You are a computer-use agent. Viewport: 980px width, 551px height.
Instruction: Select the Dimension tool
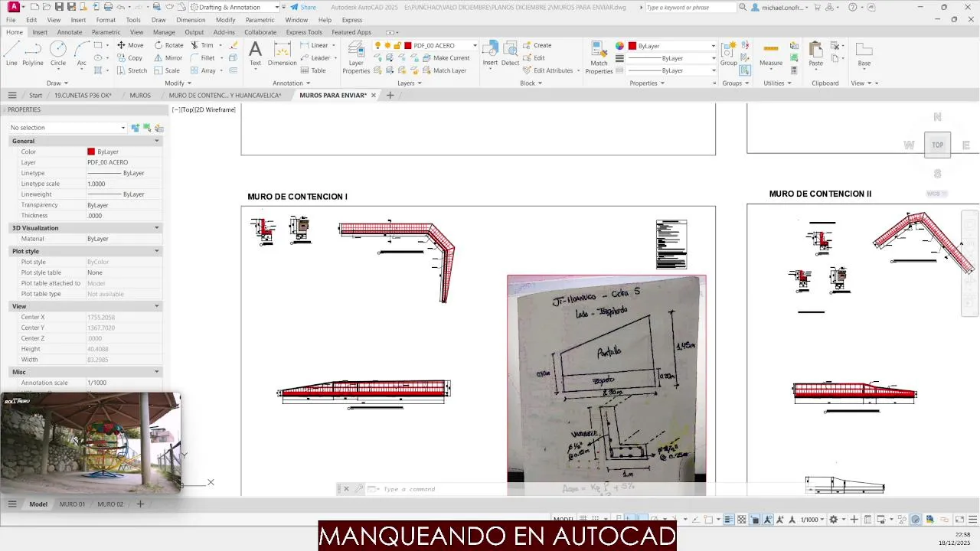tap(282, 54)
